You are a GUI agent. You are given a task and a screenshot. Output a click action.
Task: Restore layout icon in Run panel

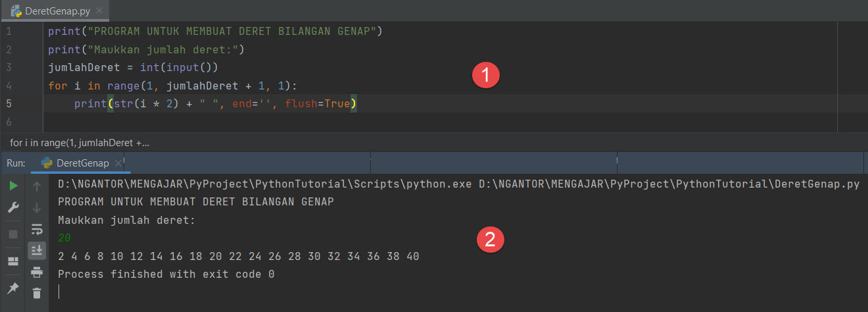click(12, 261)
